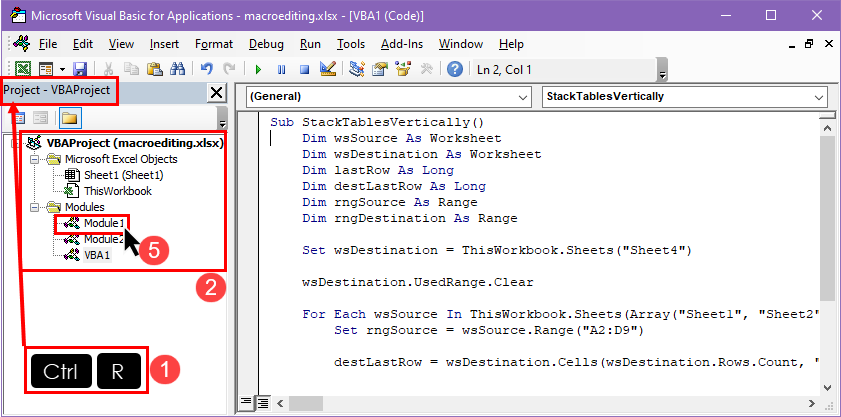Open the Window menu
Viewport: 841px width, 417px height.
461,44
